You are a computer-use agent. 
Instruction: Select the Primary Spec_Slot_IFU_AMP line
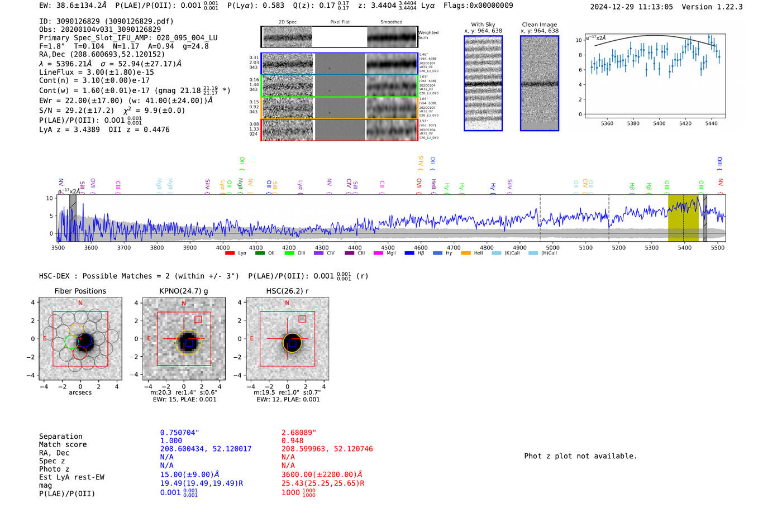[128, 38]
